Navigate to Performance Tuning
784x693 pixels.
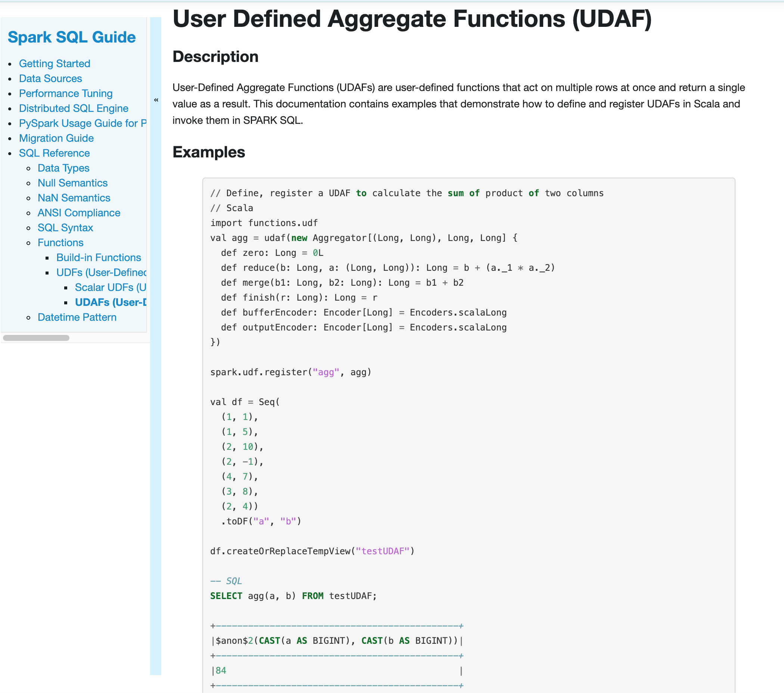(x=66, y=94)
